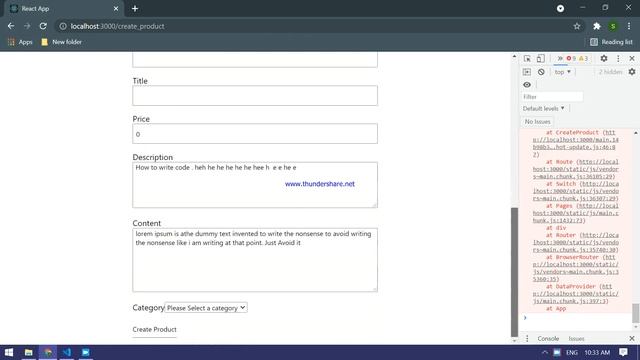640x360 pixels.
Task: Click inside the Price input
Action: (255, 134)
